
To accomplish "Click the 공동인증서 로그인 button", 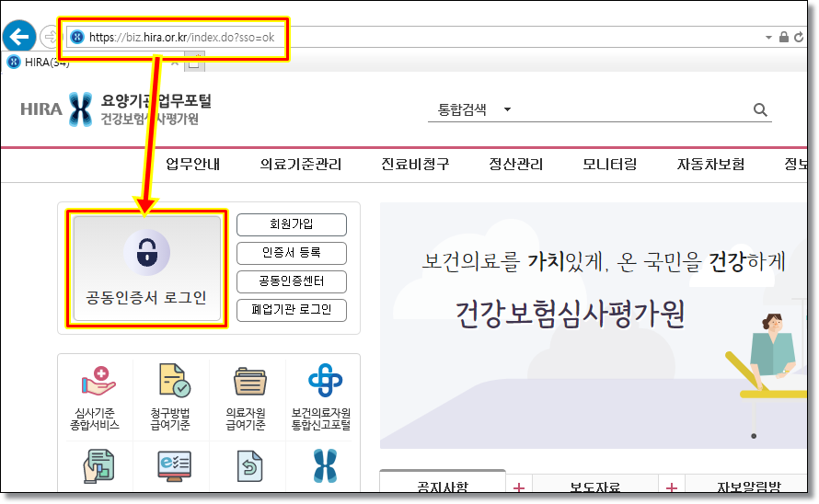I will (x=146, y=269).
